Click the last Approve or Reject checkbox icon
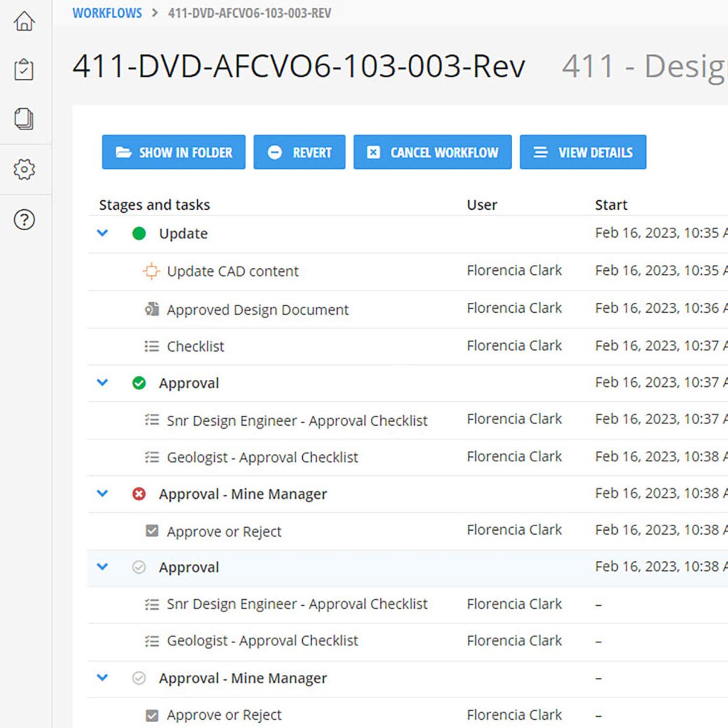This screenshot has height=728, width=728. [151, 715]
